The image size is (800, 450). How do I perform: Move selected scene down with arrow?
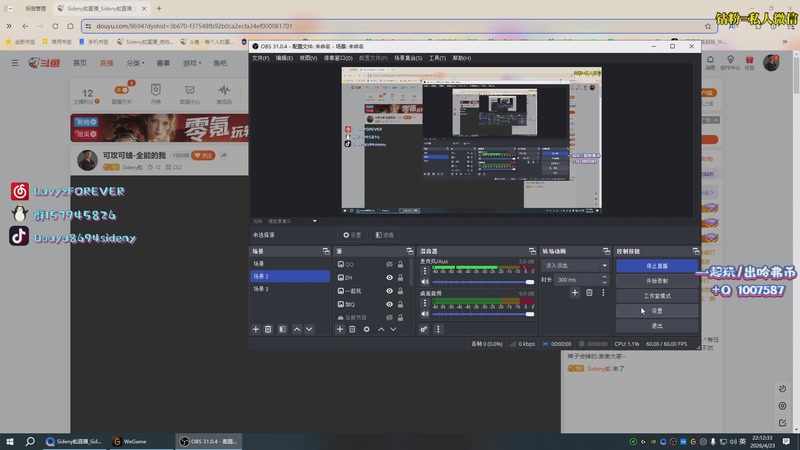309,330
